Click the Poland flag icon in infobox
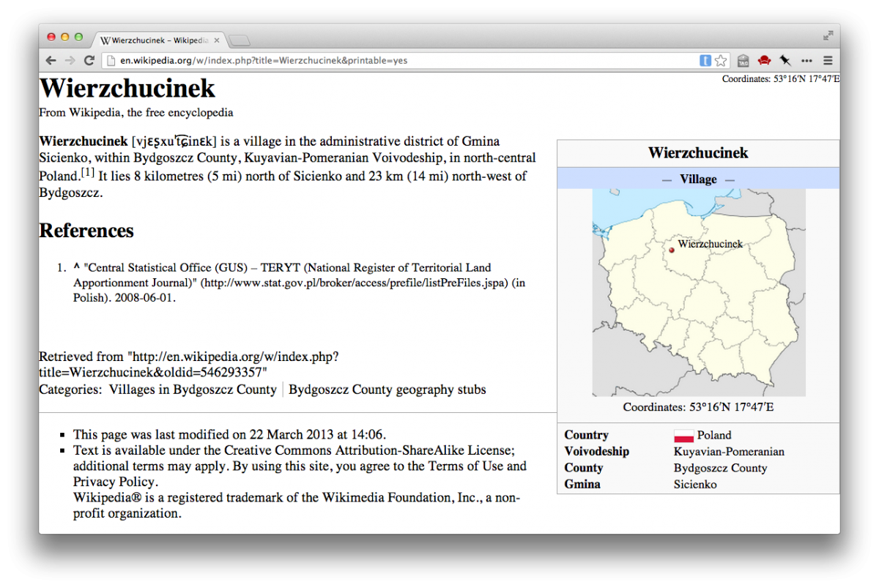 point(683,436)
